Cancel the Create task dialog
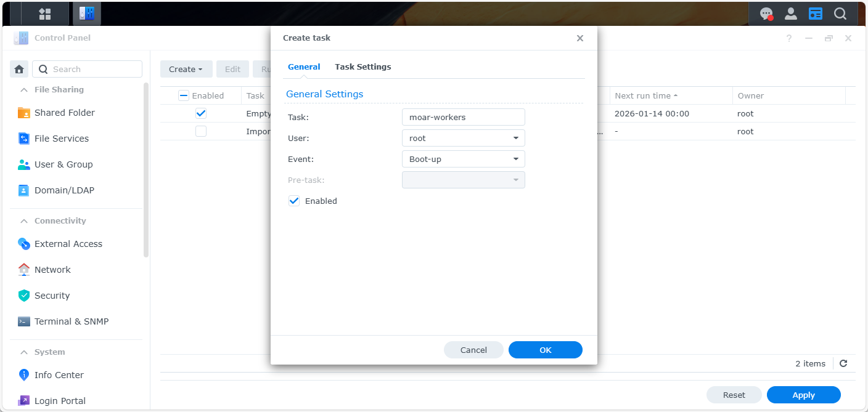The height and width of the screenshot is (412, 868). [473, 350]
